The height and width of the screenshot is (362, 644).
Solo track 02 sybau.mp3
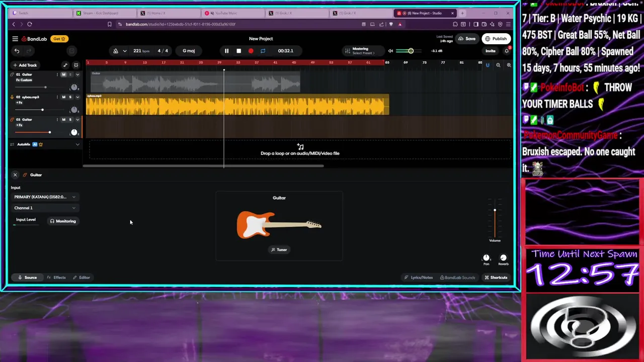[x=70, y=97]
